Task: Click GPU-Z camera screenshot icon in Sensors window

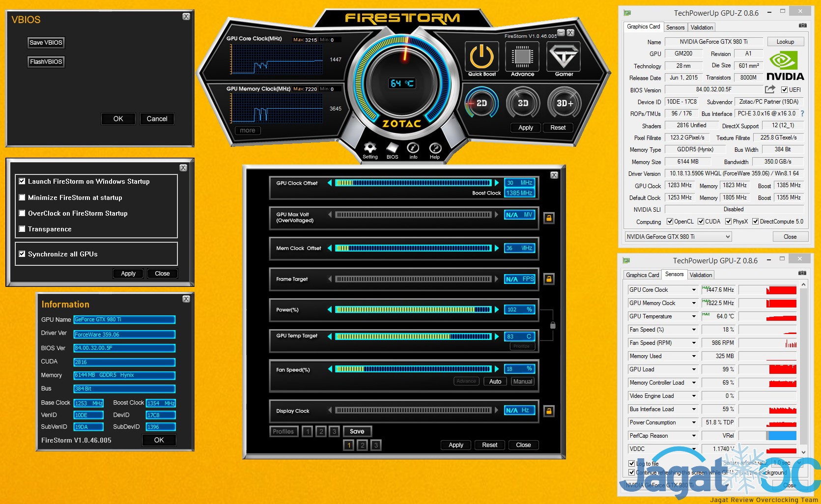Action: tap(803, 273)
